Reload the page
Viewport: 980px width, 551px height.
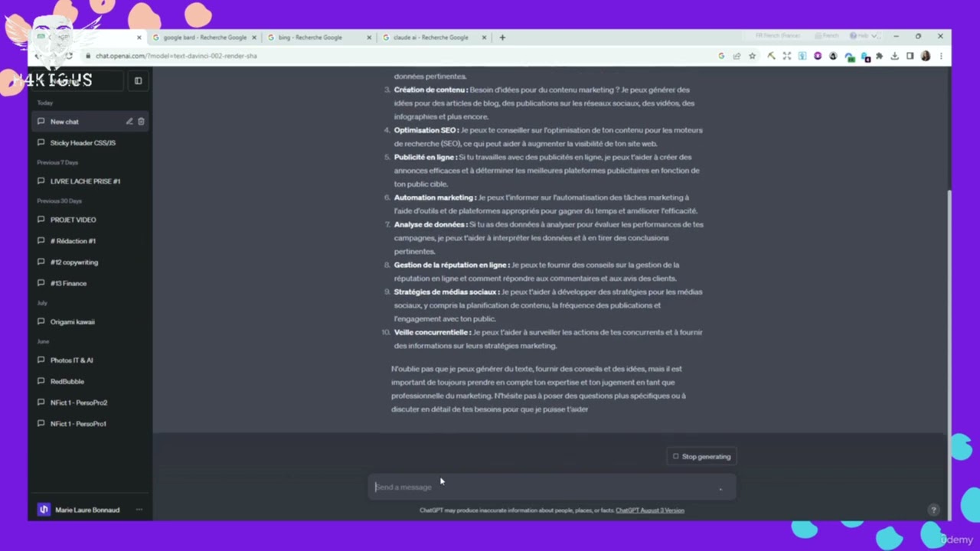click(x=69, y=56)
